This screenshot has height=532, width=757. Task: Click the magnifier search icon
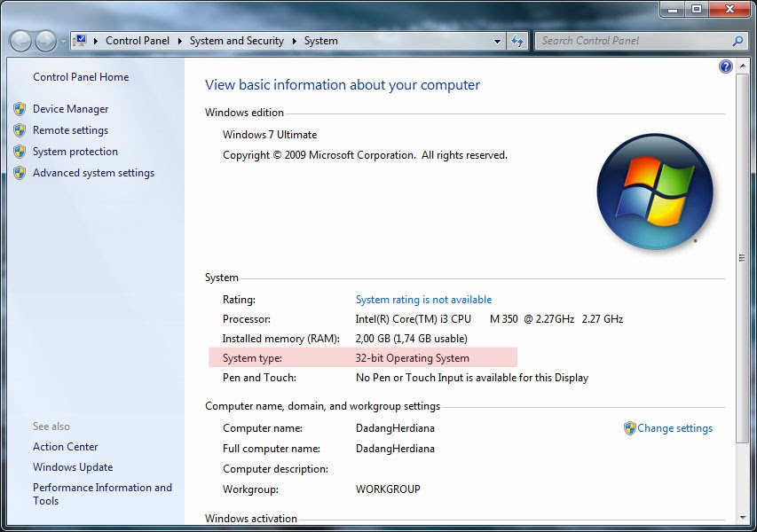pyautogui.click(x=737, y=41)
